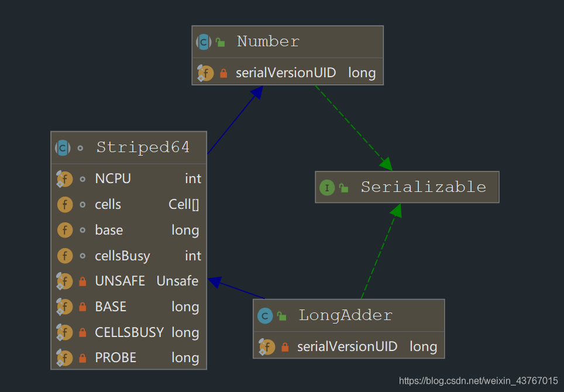Select the Striped64 class header

(x=143, y=147)
